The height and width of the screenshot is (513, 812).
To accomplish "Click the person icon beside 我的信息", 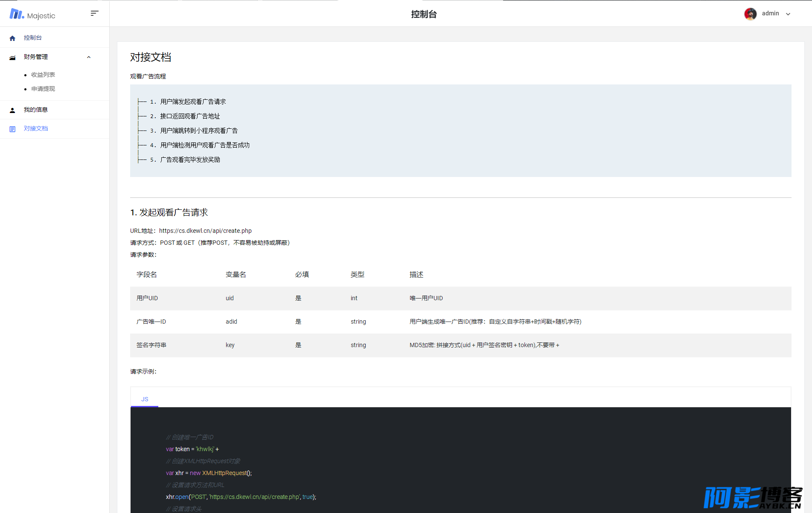I will (x=12, y=110).
